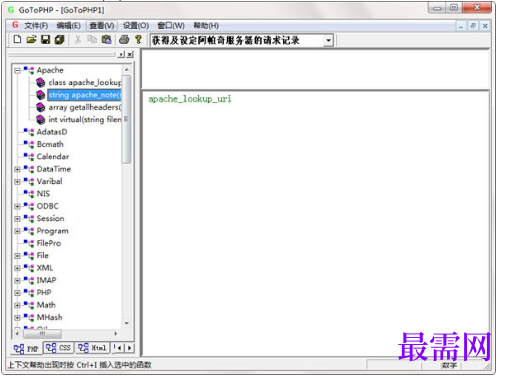This screenshot has height=378, width=510.
Task: Expand the Varibal tree node
Action: click(x=17, y=182)
